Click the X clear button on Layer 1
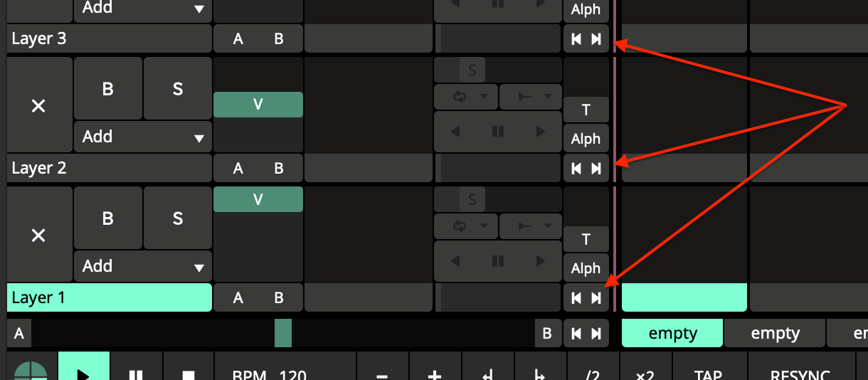Viewport: 868px width, 380px height. 39,235
